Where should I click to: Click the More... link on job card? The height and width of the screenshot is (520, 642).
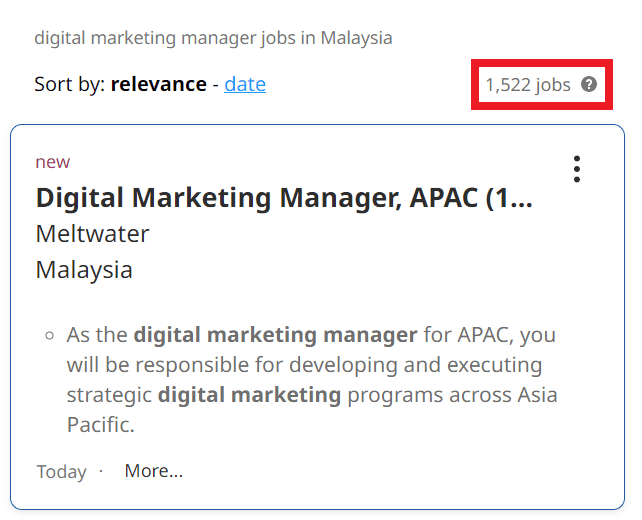154,471
